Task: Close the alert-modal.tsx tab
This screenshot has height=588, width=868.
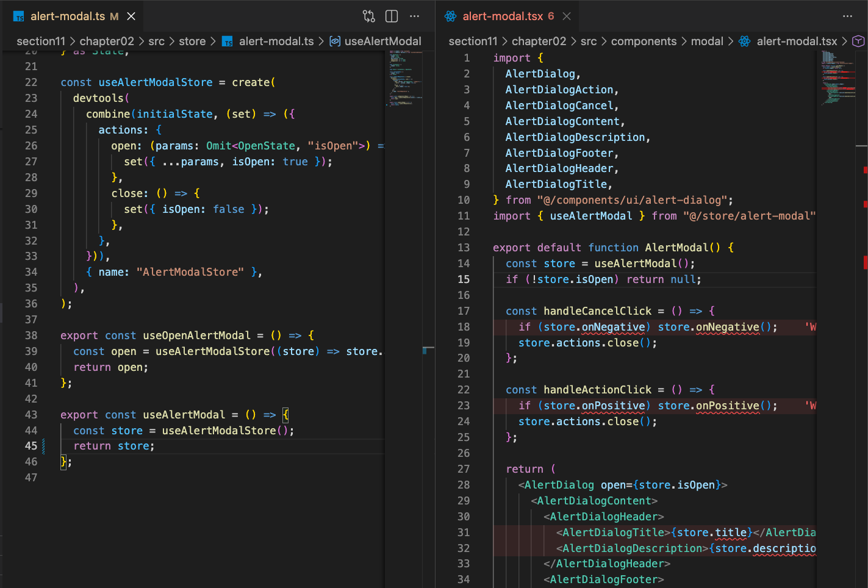Action: (567, 16)
